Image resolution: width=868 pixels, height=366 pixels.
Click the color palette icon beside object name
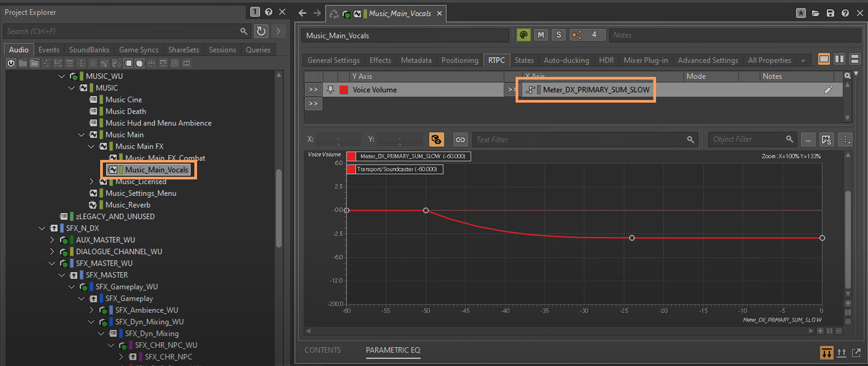pos(523,35)
